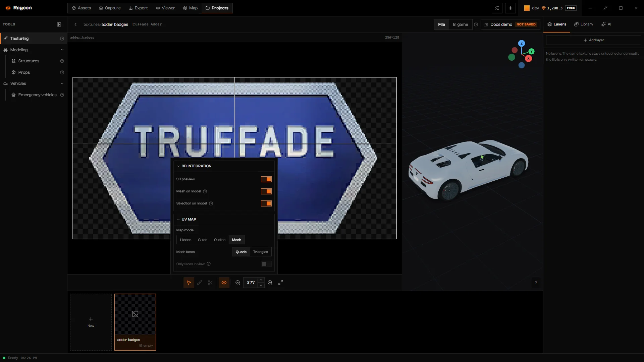Open help icon next to Structures

point(62,61)
